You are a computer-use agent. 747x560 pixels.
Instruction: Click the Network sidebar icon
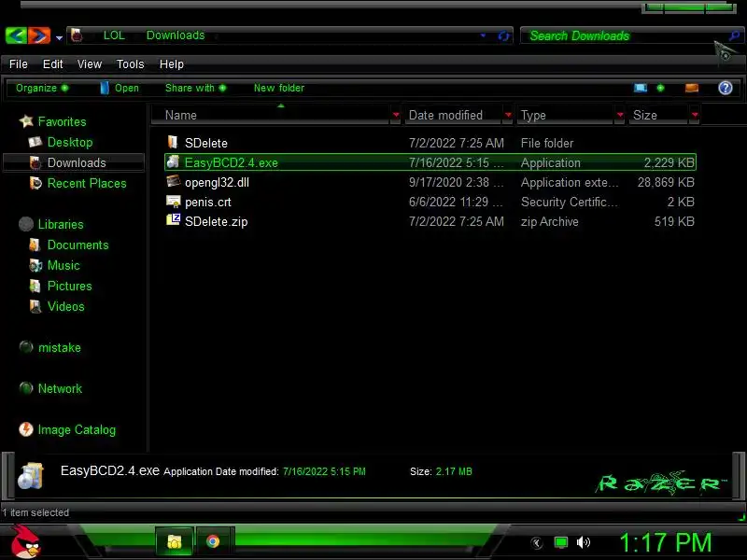(26, 388)
